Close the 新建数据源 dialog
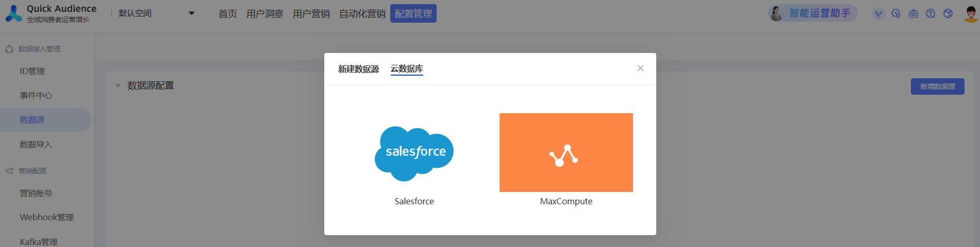The image size is (980, 247). coord(640,68)
